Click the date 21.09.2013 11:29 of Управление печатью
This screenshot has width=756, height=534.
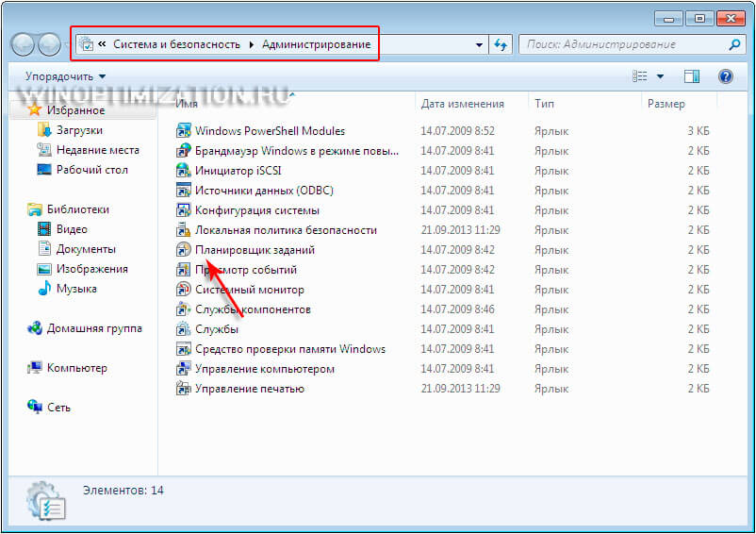[x=460, y=389]
